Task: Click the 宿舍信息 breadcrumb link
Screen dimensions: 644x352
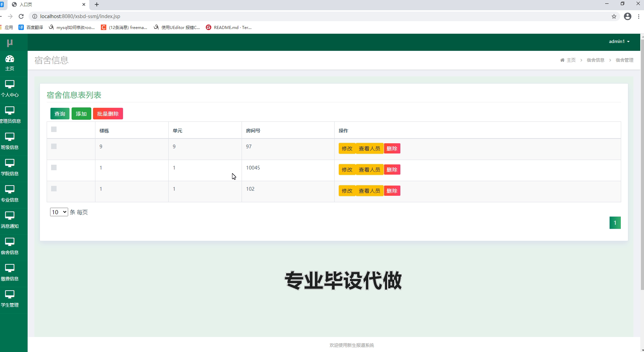Action: 596,60
